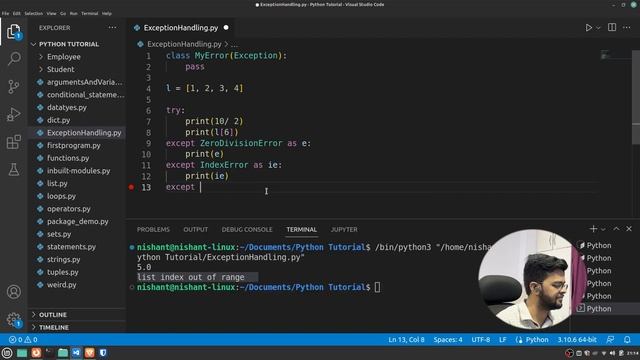This screenshot has height=360, width=640.
Task: Open the Brave browser taskbar icon
Action: click(89, 353)
